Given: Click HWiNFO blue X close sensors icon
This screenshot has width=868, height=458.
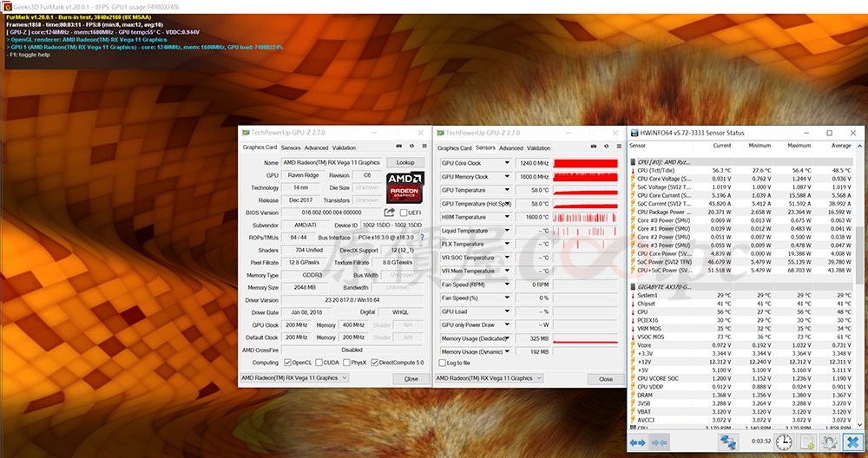Looking at the screenshot, I should pos(853,442).
